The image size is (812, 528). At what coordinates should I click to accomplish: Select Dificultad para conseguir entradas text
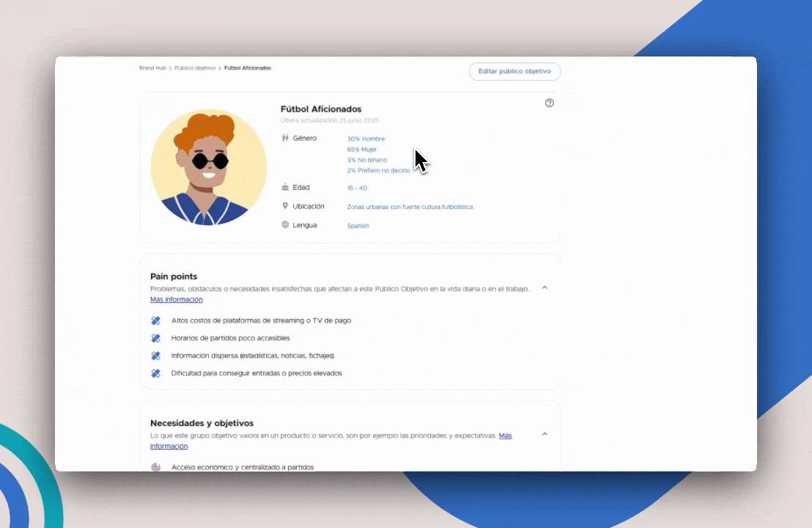[x=256, y=373]
